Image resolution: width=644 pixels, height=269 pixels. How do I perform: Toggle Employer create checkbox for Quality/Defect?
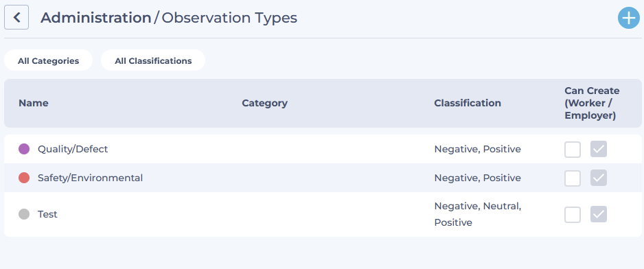click(x=599, y=149)
